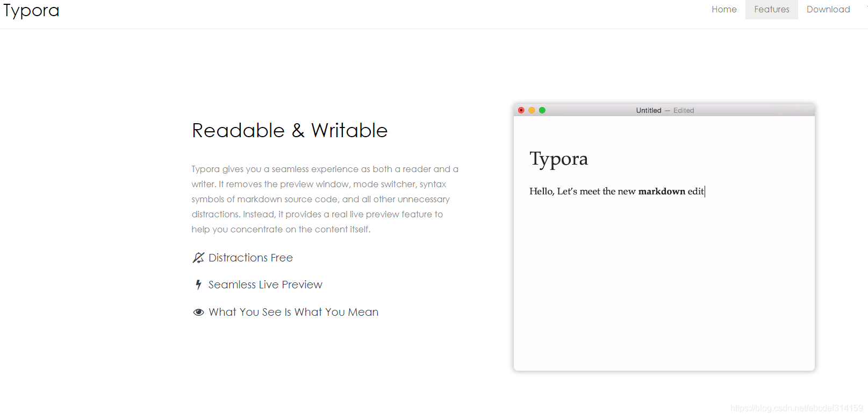Click the Typora description paragraph

pos(325,199)
